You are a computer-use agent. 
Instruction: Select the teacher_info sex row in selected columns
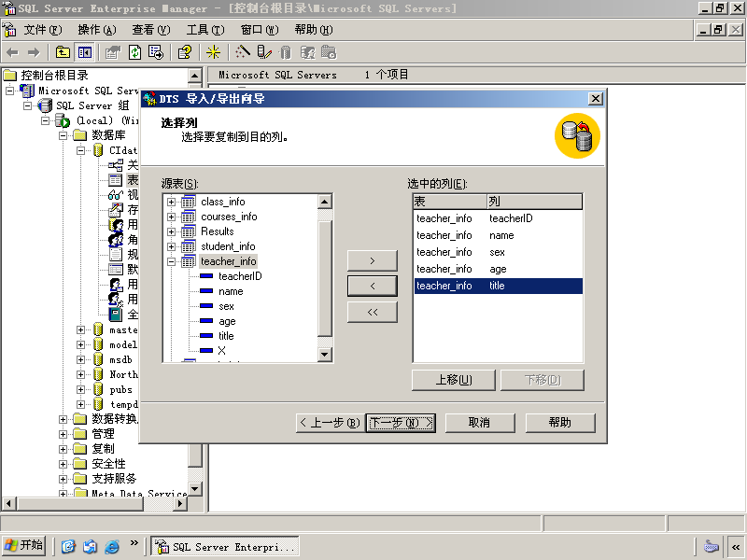click(498, 252)
